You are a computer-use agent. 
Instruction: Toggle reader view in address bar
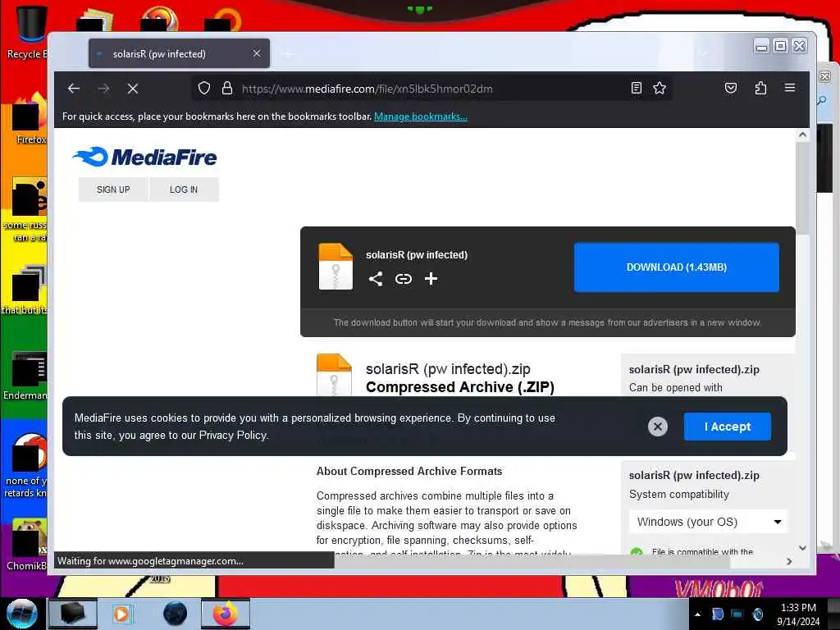tap(636, 88)
